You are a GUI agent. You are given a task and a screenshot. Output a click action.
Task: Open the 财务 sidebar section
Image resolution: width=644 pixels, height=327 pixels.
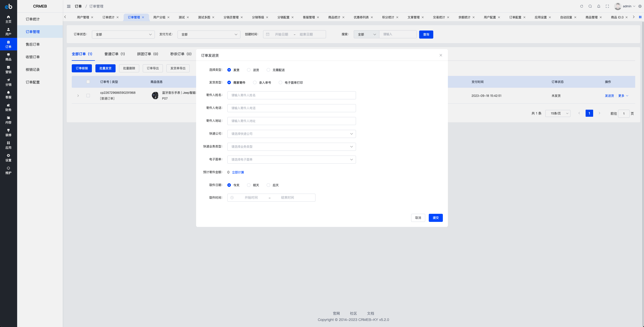8,107
